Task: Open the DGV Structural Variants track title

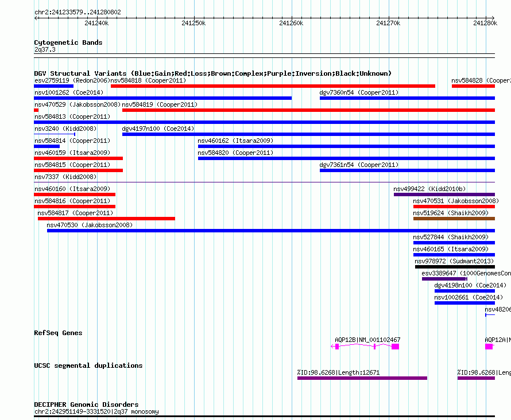Action: tap(212, 73)
